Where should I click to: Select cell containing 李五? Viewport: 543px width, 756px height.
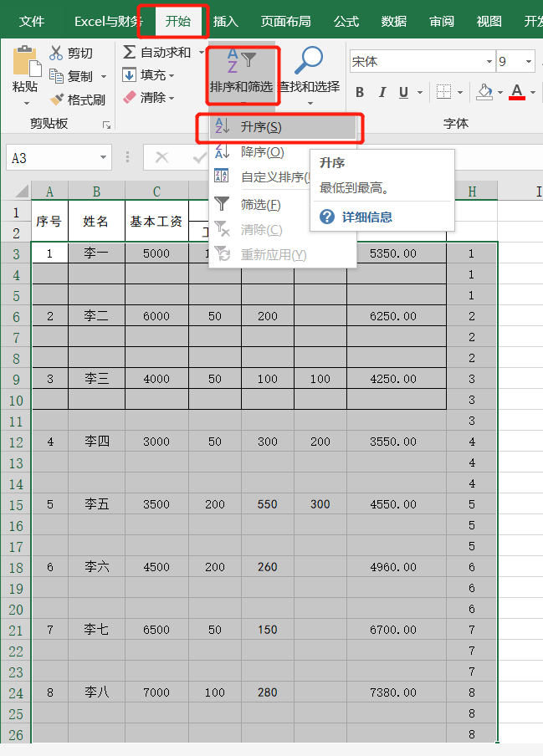pos(96,504)
